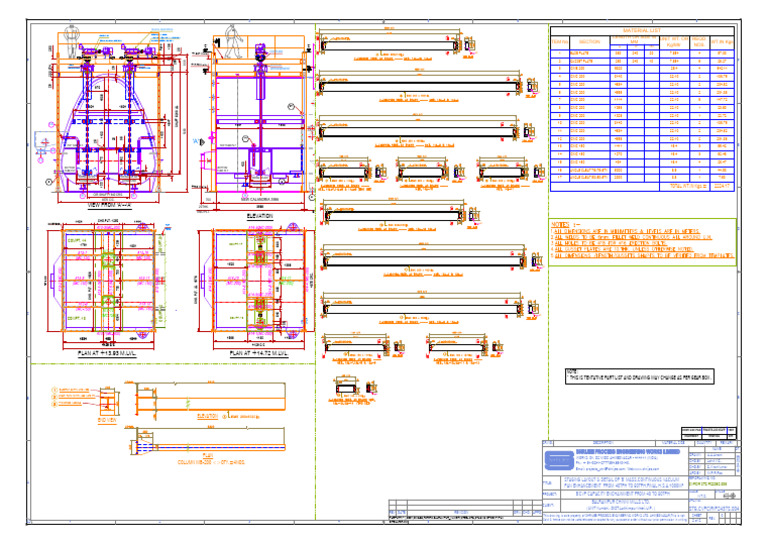Screen dimensions: 768x543
Task: Click the orange 'END VIEW' label
Action: click(107, 420)
